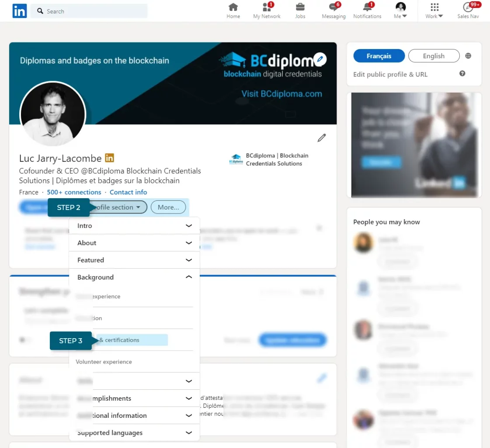Open first suggested person's avatar
The width and height of the screenshot is (490, 448).
pos(363,243)
